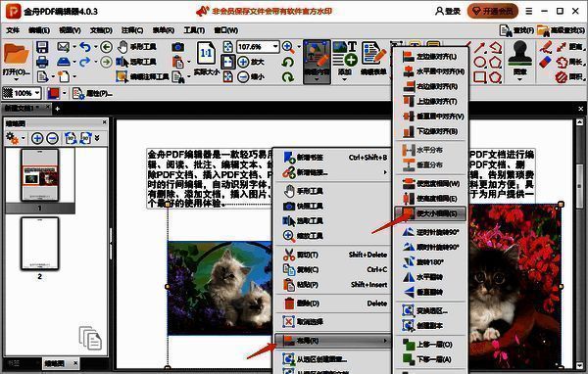Select page 2 thumbnail
Viewport: 588px width, 374px height.
(40, 244)
